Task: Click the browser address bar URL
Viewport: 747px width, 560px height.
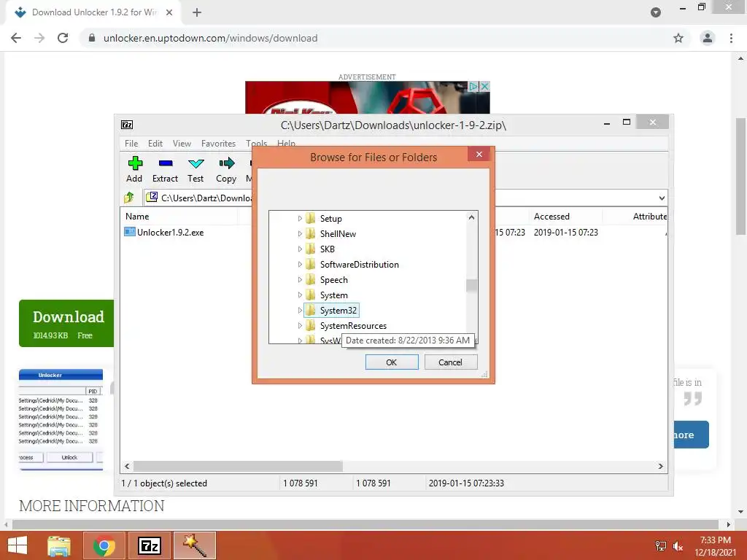Action: point(210,38)
